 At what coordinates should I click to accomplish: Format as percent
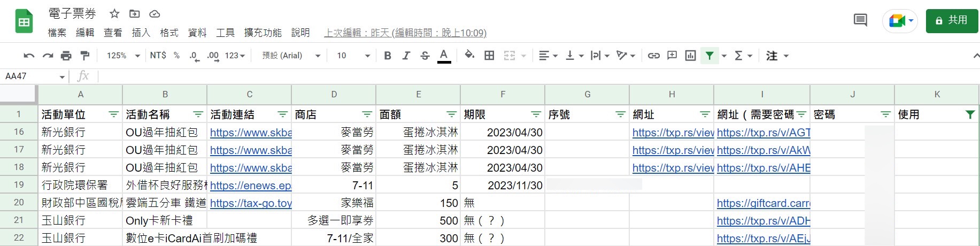pos(176,56)
